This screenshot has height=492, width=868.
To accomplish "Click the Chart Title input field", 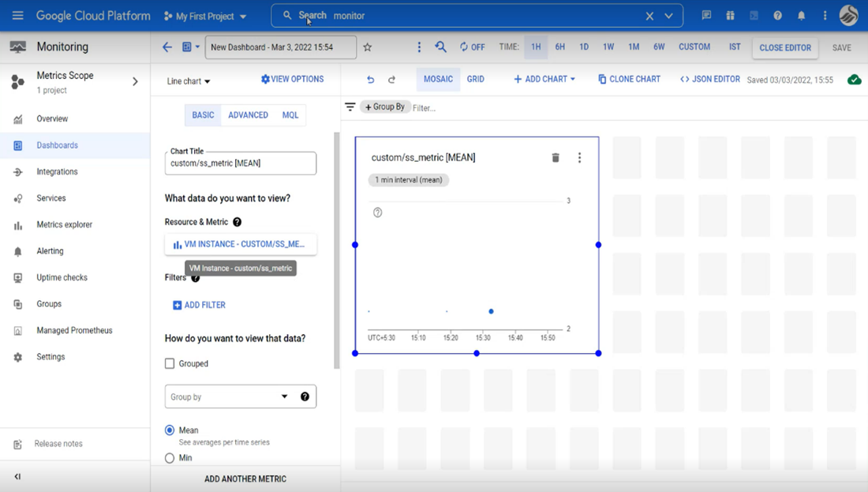I will click(x=240, y=163).
